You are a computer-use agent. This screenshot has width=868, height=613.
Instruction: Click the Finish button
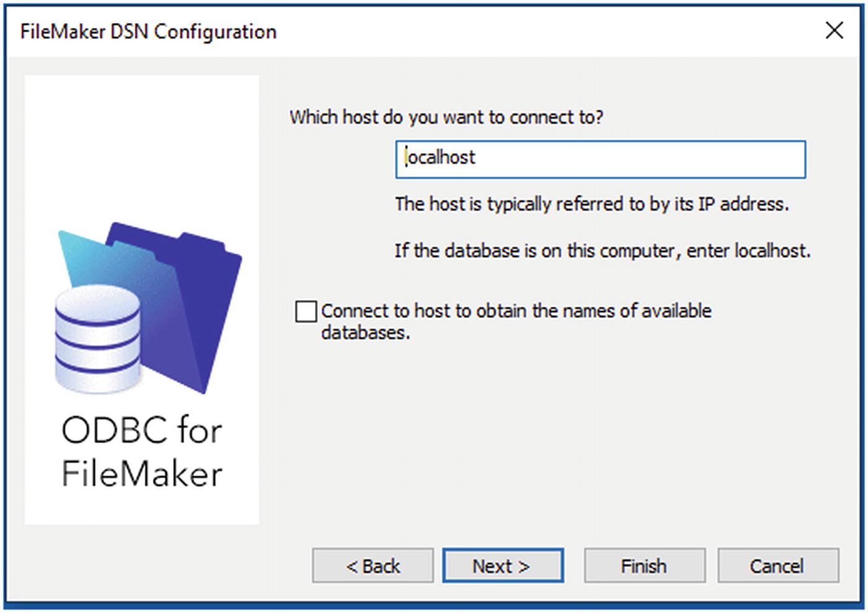click(644, 565)
